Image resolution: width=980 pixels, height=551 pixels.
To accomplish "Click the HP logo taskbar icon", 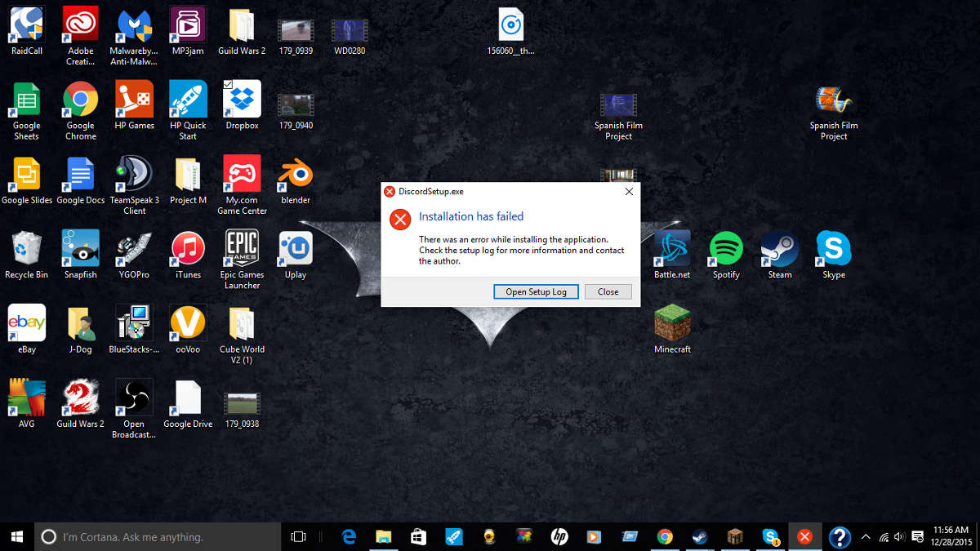I will pos(559,536).
